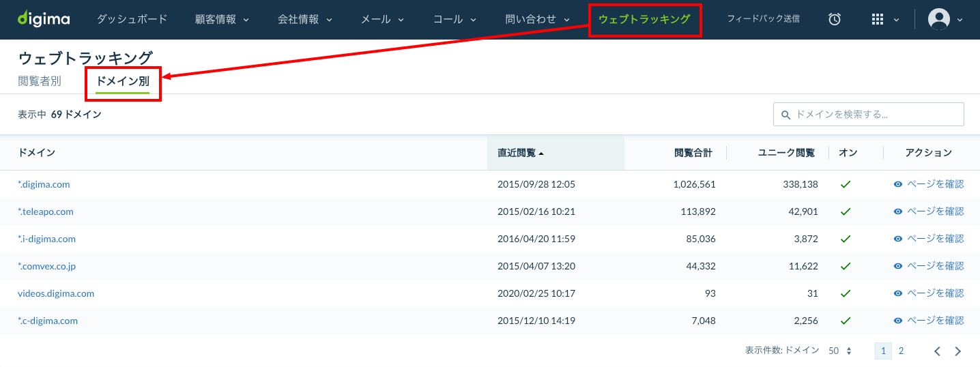Click eye icon in videos.digima.com row
The width and height of the screenshot is (980, 367).
click(898, 293)
